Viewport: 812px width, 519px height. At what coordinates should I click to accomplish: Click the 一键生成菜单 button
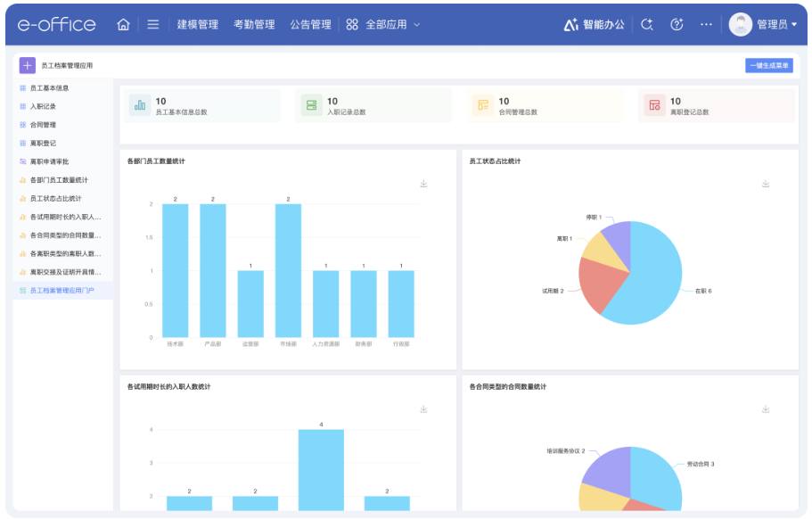769,65
